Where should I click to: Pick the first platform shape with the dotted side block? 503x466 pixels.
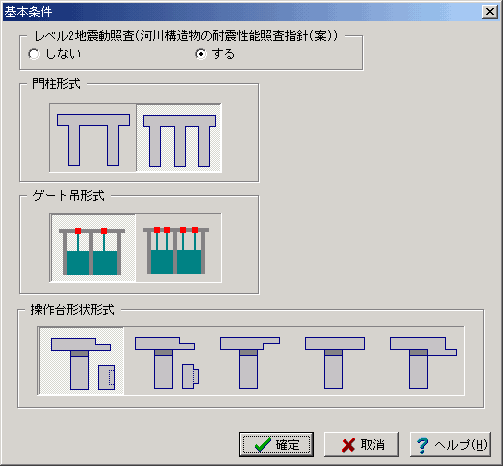tap(81, 361)
